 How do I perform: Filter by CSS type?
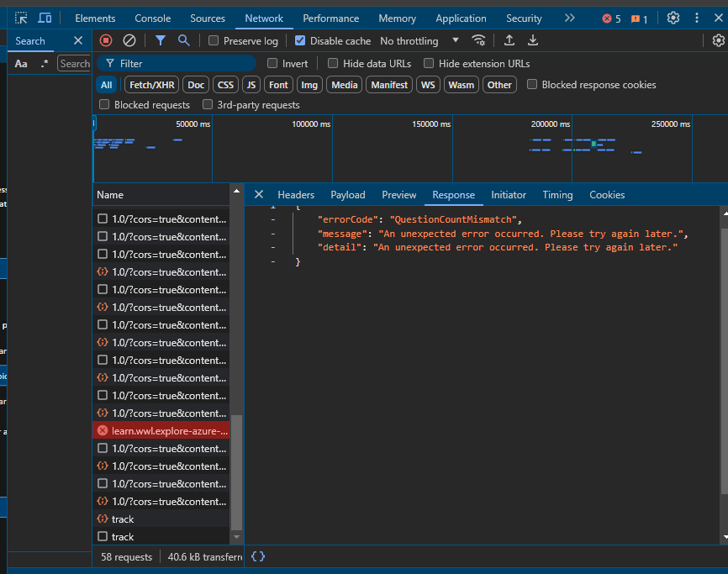(225, 85)
